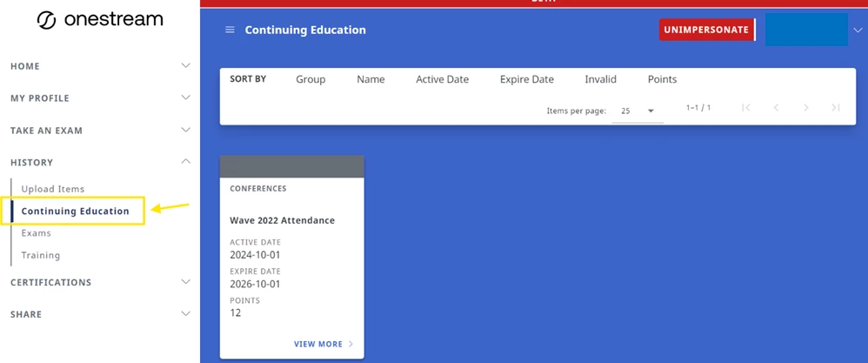Image resolution: width=868 pixels, height=363 pixels.
Task: Go to next page arrow
Action: 806,108
